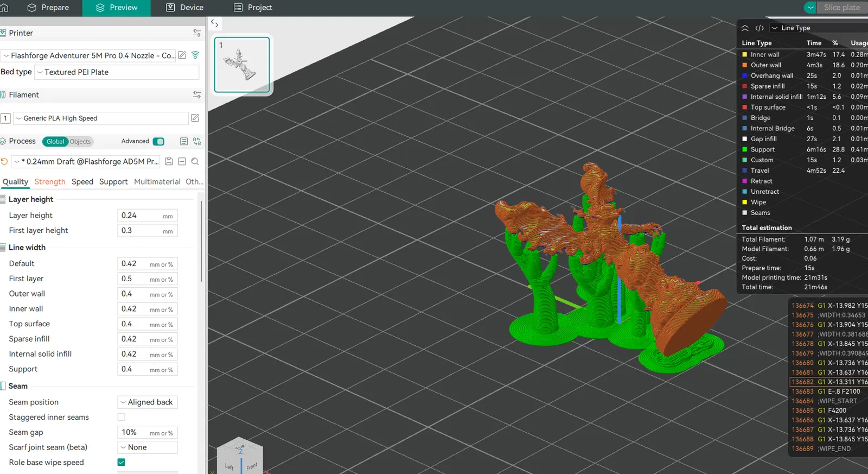The width and height of the screenshot is (868, 474).
Task: Open the dropdown arrow beside Slice plate
Action: 810,8
